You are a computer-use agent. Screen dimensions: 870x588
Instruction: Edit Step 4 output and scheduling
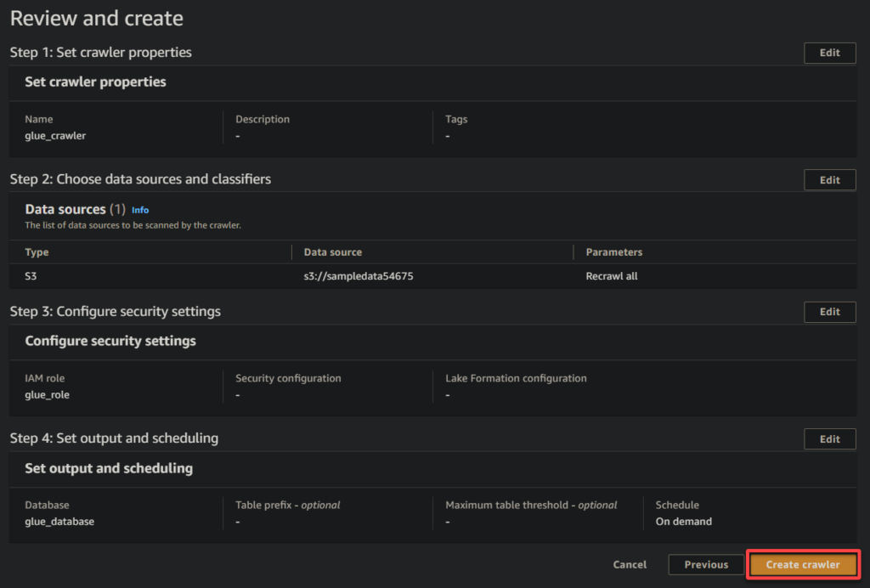(829, 438)
